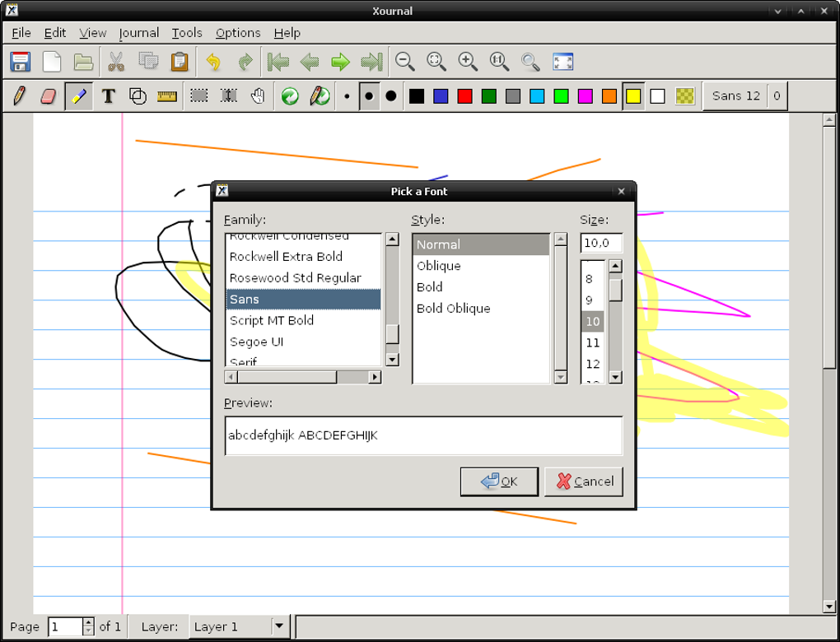The image size is (840, 642).
Task: Open the File menu
Action: (21, 33)
